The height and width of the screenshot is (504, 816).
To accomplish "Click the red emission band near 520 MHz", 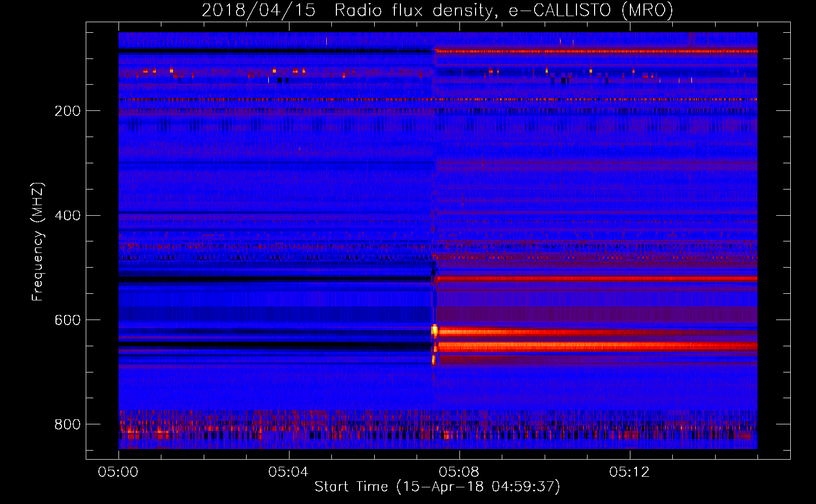I will (x=597, y=279).
